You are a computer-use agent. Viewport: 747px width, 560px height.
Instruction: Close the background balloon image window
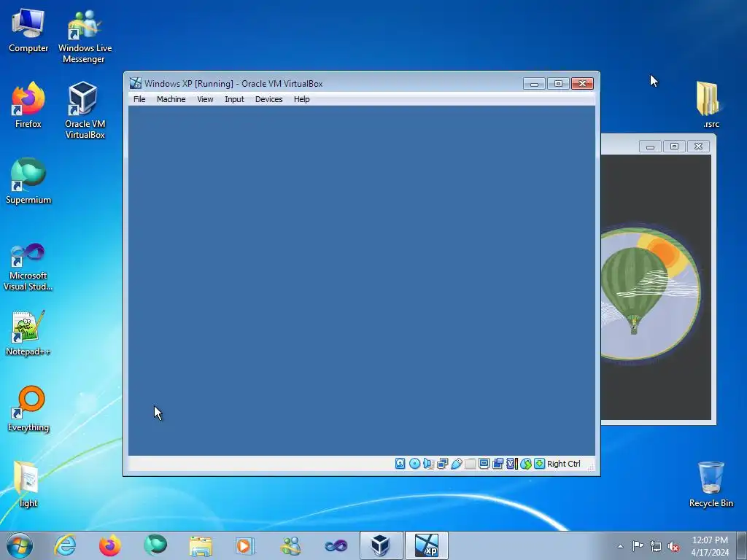698,146
